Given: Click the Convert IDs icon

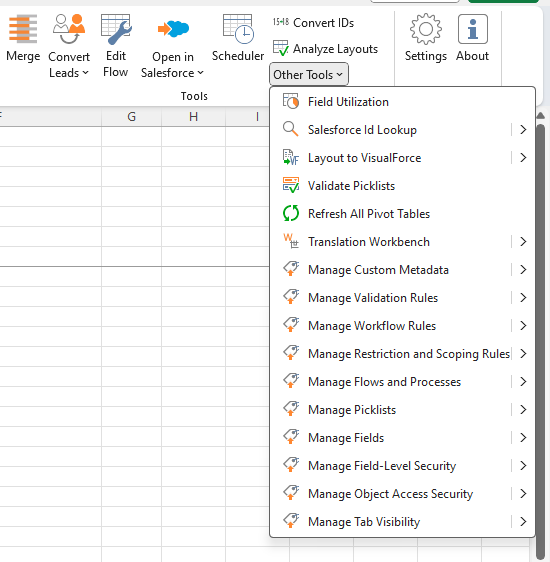Looking at the screenshot, I should [x=281, y=22].
